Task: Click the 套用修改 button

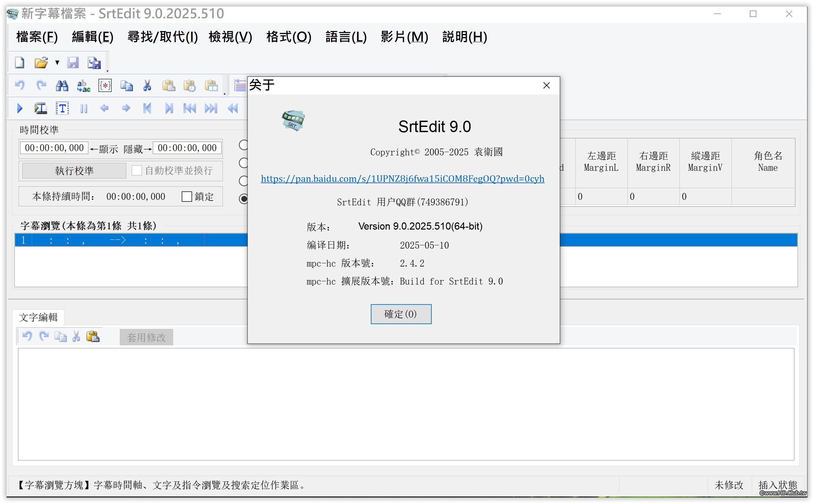Action: pos(146,337)
